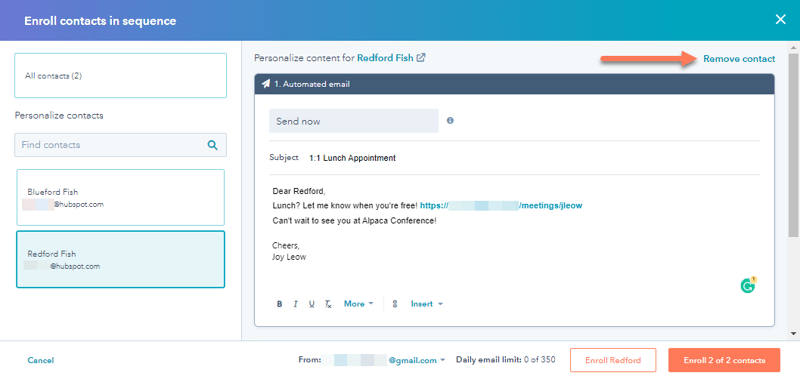Click the Enroll Redford button
Viewport: 800px width, 382px height.
click(x=613, y=360)
